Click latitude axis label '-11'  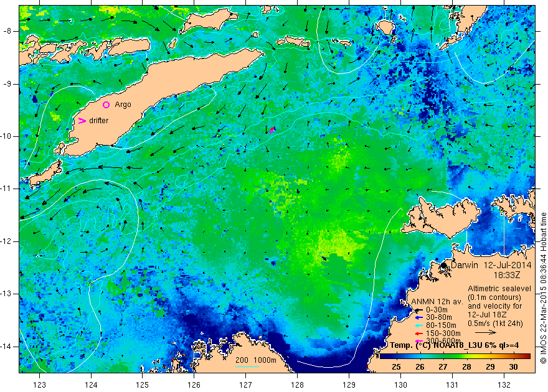(6, 189)
